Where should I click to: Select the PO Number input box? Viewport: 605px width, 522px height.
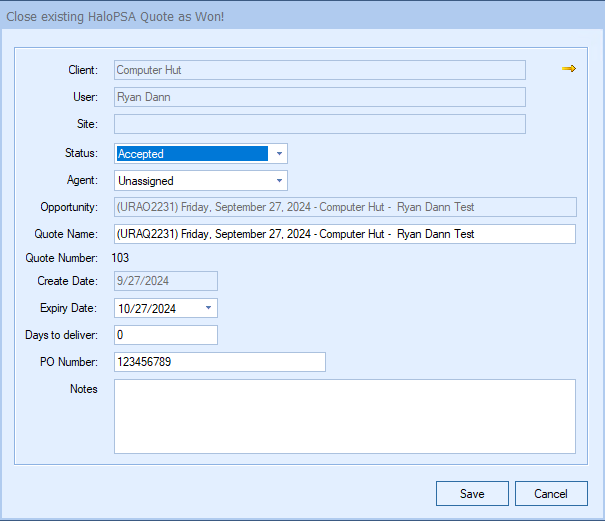(x=219, y=362)
